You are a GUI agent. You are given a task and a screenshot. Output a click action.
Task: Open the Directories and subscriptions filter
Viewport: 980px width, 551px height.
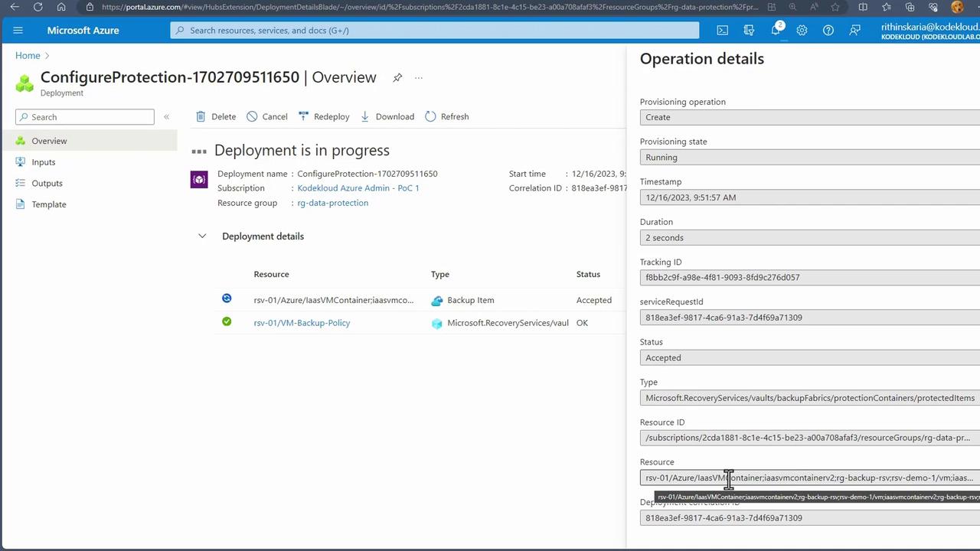point(749,31)
